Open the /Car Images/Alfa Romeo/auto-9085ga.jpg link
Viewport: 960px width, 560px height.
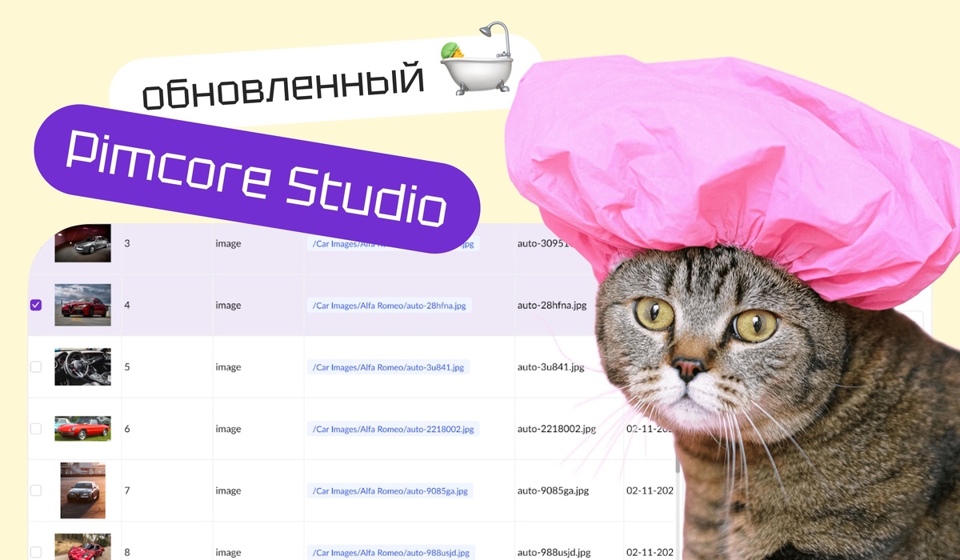[390, 490]
